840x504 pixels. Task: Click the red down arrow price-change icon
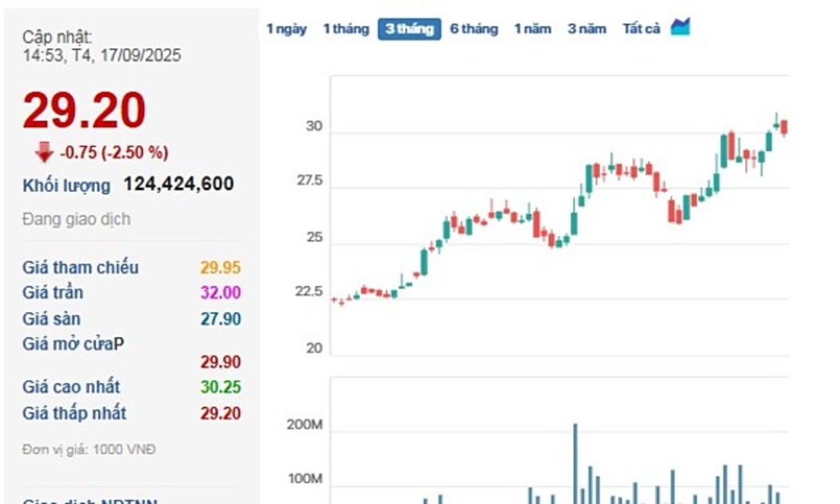(44, 152)
